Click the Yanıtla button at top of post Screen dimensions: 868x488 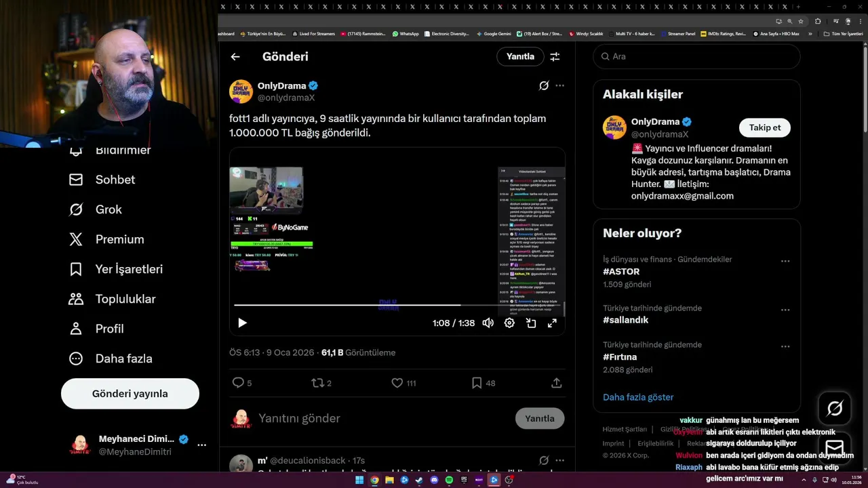pyautogui.click(x=520, y=57)
